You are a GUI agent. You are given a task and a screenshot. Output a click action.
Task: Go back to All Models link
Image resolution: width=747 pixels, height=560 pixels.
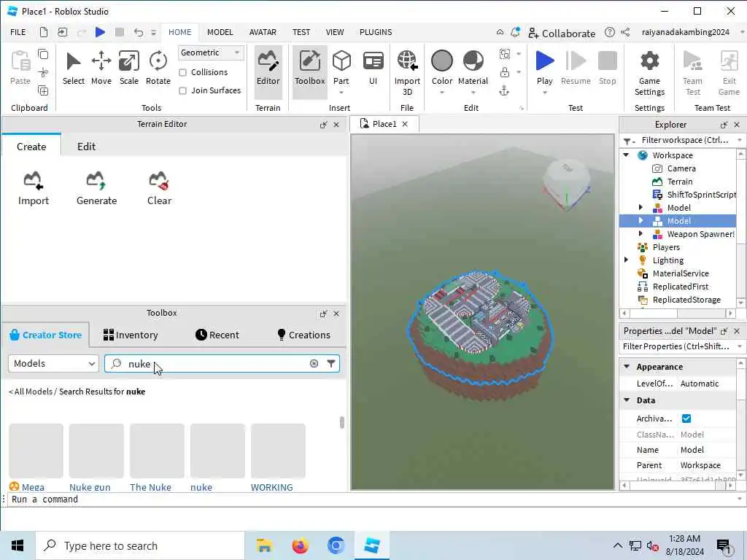[30, 392]
